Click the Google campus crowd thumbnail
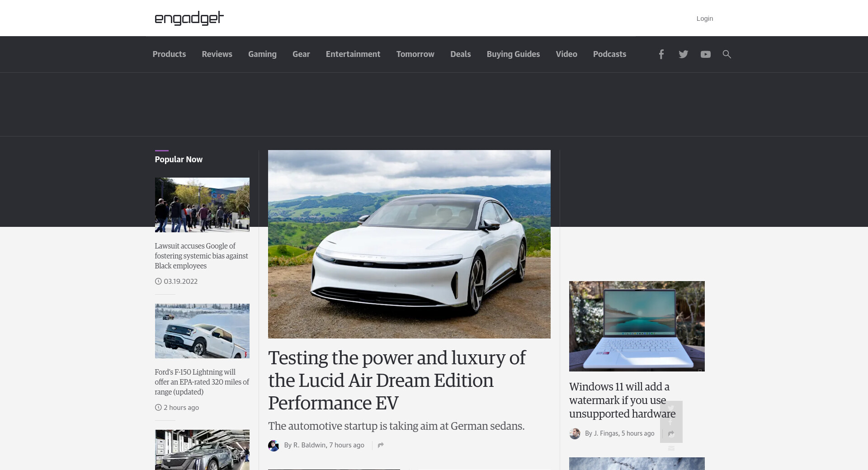 pos(202,205)
